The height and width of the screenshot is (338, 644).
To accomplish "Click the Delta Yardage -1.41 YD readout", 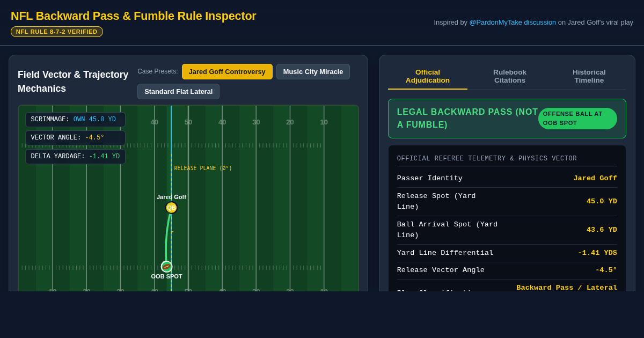I will 75,157.
